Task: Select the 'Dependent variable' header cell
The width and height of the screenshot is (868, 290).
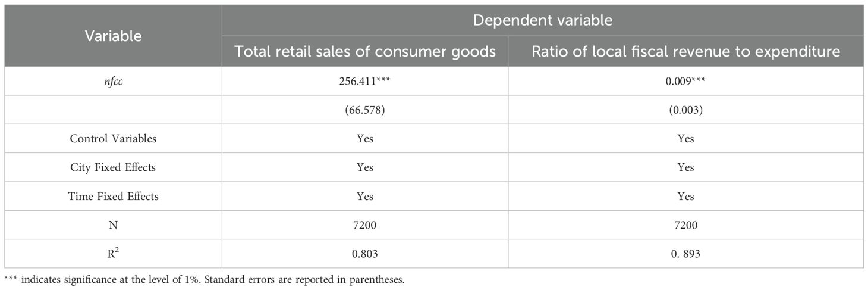Action: point(543,20)
